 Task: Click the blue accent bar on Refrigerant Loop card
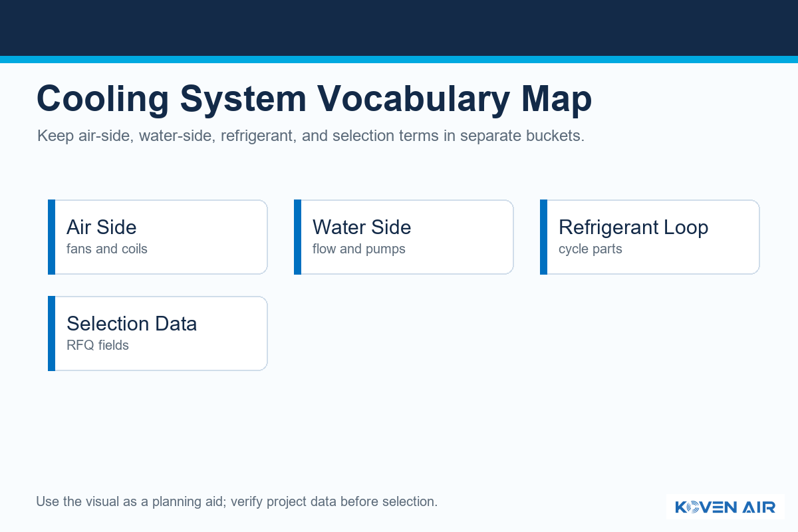pyautogui.click(x=543, y=237)
